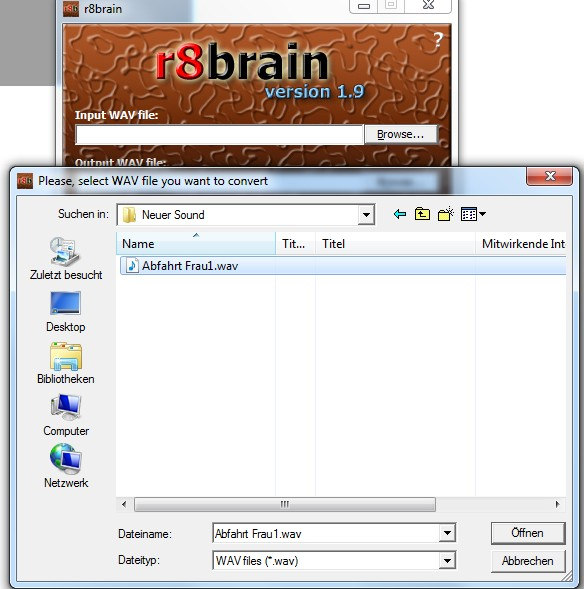
Task: Open Netzwerk location
Action: (x=66, y=466)
